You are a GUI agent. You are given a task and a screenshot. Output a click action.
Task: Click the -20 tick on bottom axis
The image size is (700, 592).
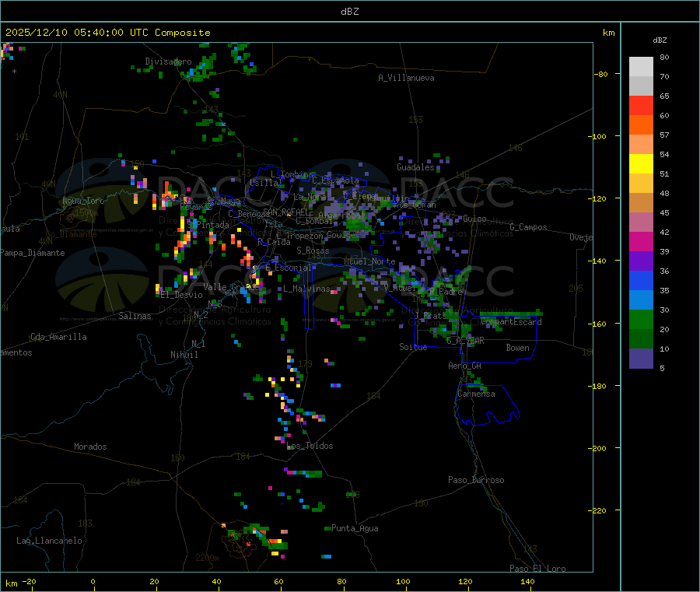click(x=29, y=581)
